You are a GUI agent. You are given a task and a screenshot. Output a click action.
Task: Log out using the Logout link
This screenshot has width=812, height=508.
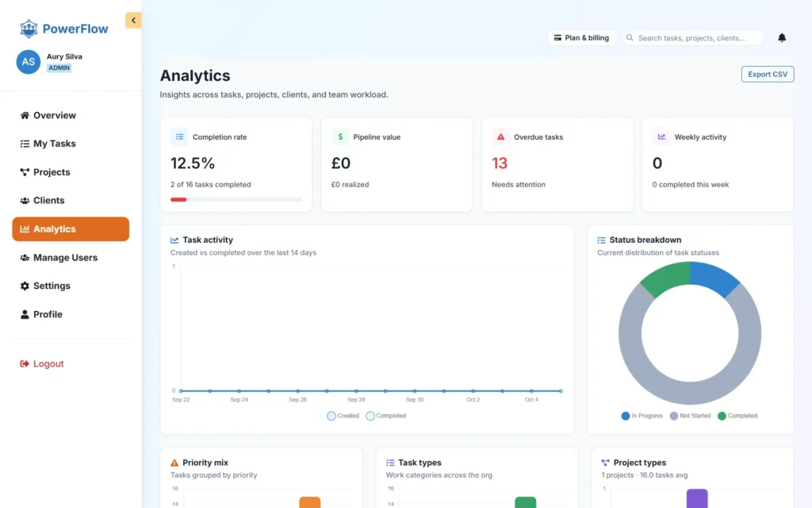(42, 364)
